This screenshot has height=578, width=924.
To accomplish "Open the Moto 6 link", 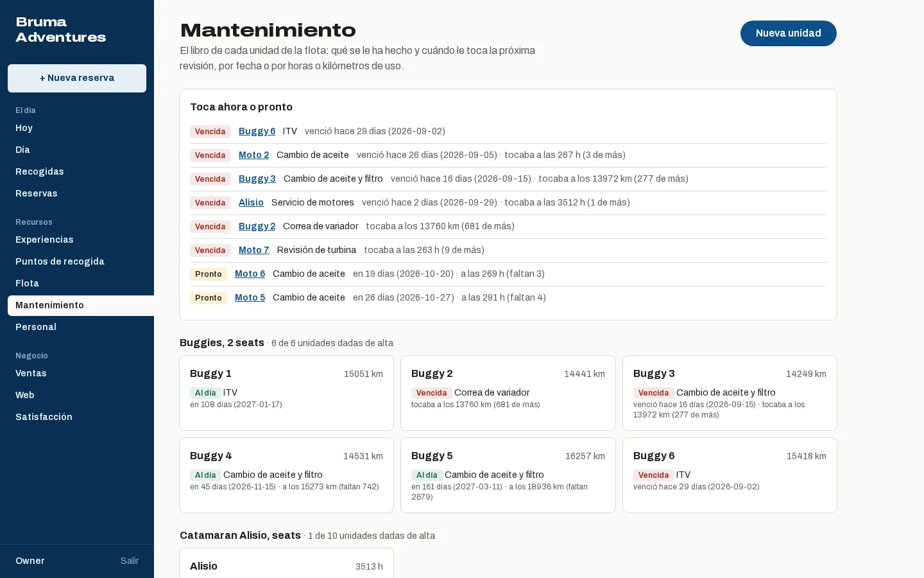I will click(250, 274).
